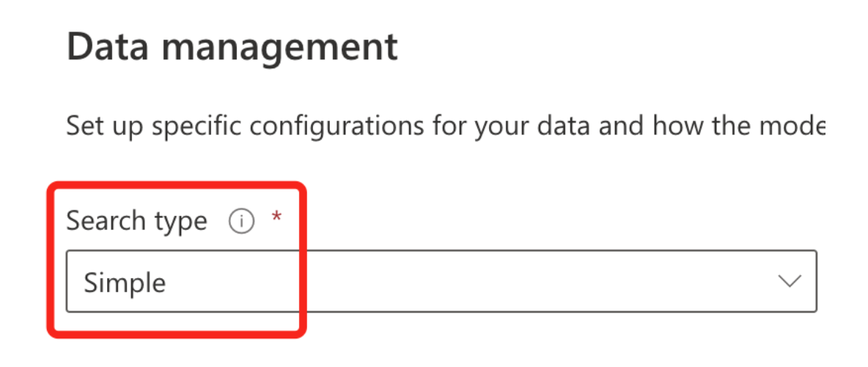Expand the search type options list
868x367 pixels.
tap(789, 282)
